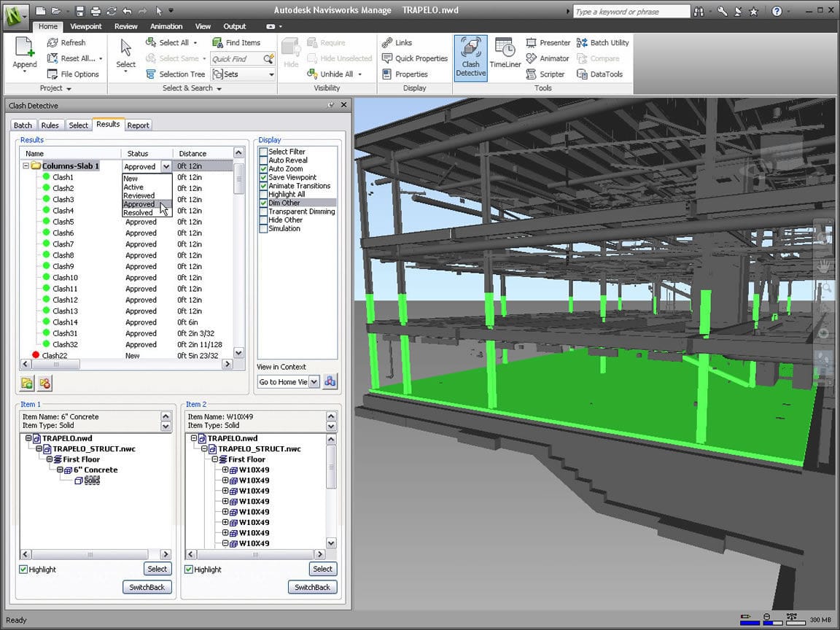840x630 pixels.
Task: Open Selection Tree panel
Action: coord(174,74)
